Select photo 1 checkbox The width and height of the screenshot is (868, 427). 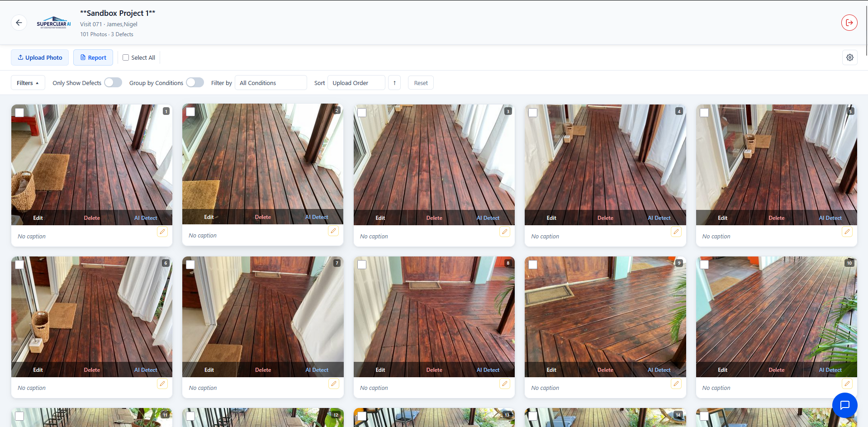[x=19, y=112]
